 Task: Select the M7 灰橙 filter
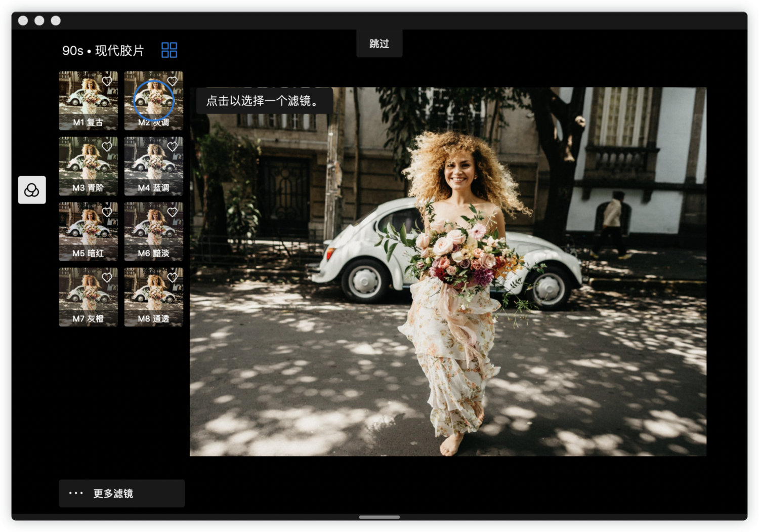point(88,297)
